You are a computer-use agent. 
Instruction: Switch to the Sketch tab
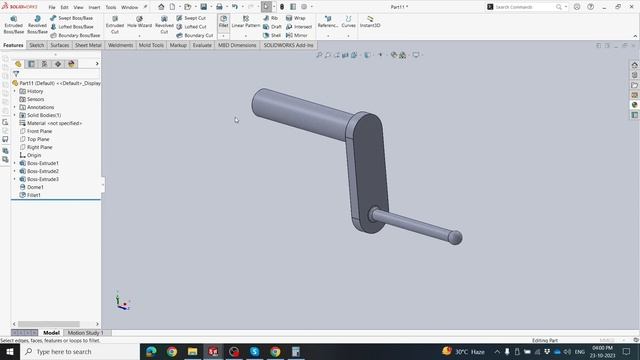pos(36,45)
